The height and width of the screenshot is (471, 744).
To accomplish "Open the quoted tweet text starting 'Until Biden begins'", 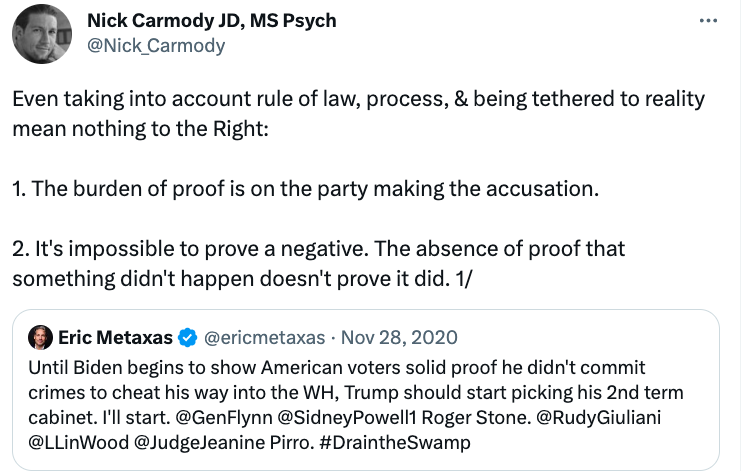I will [356, 405].
